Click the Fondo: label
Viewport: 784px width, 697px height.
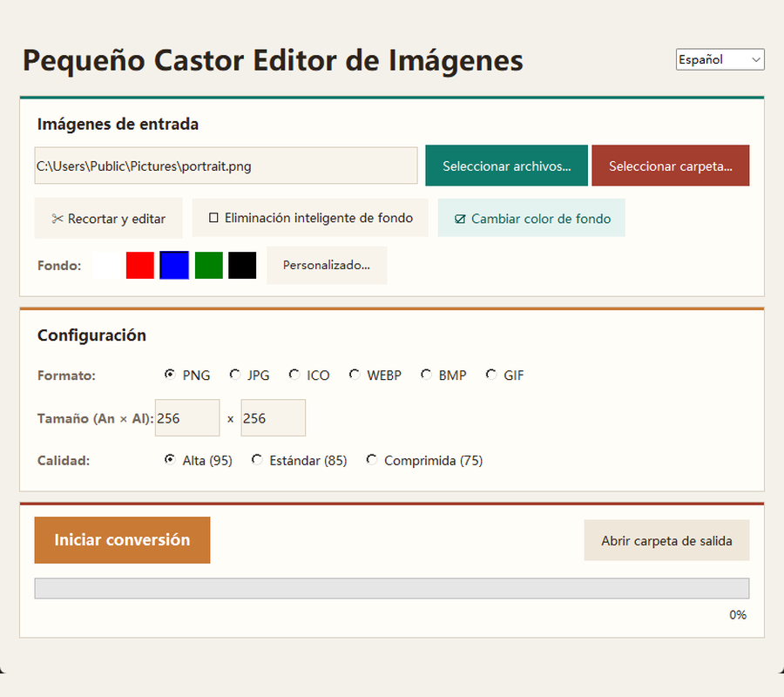(59, 266)
